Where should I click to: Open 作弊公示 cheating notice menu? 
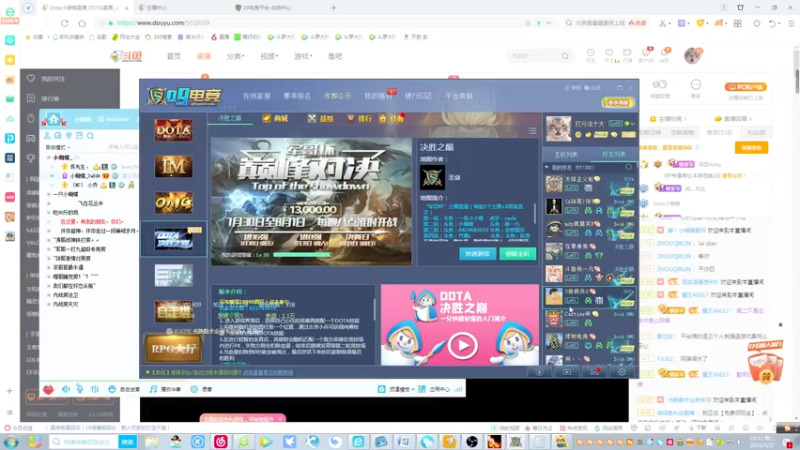point(337,96)
